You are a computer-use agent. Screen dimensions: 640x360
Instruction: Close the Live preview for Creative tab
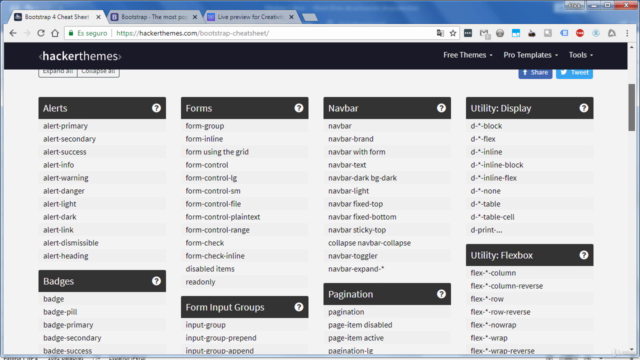(291, 17)
